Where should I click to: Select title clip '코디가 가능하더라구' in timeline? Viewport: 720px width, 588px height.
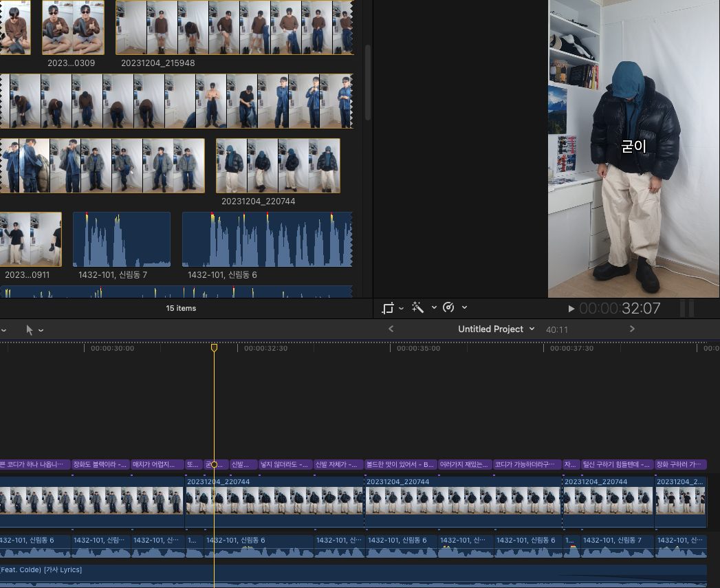pos(527,465)
